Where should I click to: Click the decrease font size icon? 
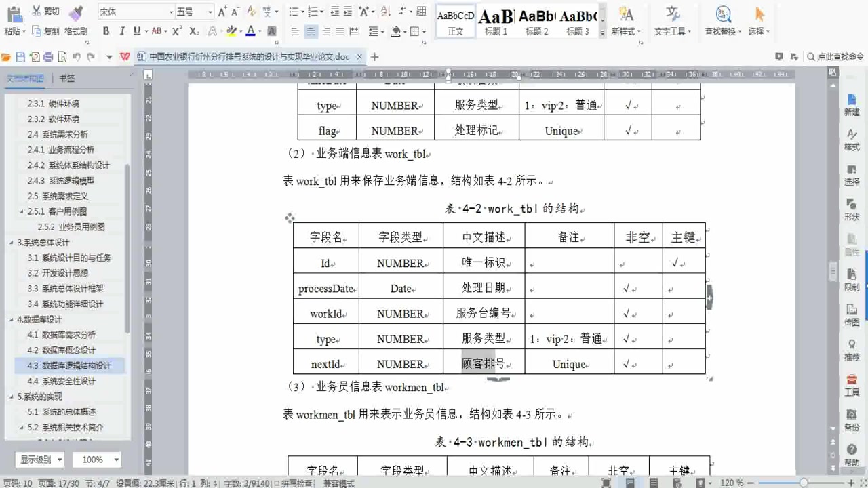[235, 12]
